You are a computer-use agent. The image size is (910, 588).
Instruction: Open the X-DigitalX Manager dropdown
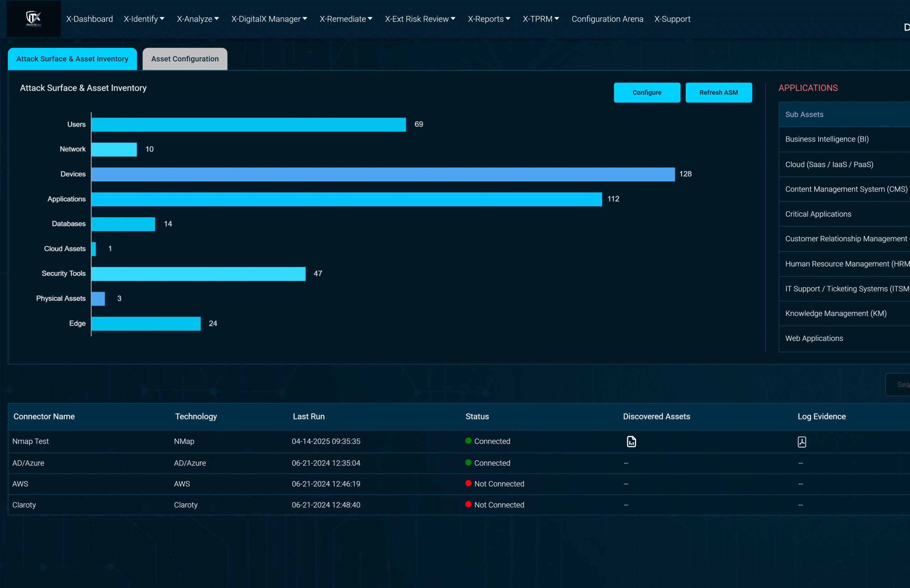pyautogui.click(x=269, y=19)
